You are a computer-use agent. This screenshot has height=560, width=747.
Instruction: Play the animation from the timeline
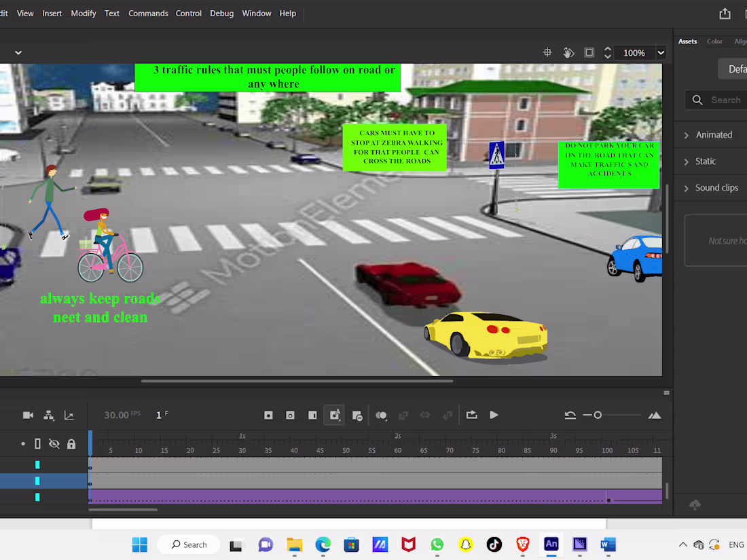[x=494, y=415]
